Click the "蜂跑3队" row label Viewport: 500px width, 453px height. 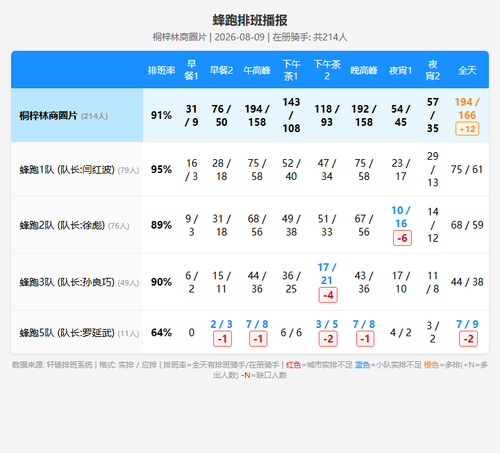[x=79, y=282]
